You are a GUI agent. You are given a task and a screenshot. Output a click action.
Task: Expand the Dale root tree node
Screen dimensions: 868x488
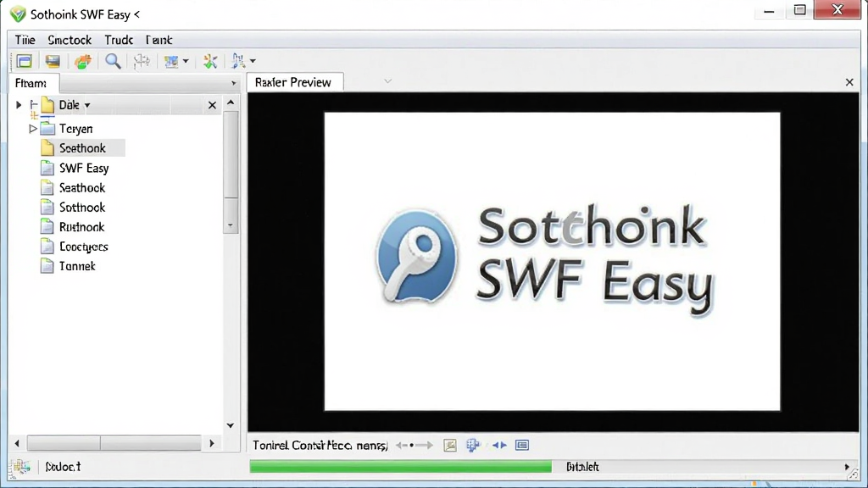point(19,104)
